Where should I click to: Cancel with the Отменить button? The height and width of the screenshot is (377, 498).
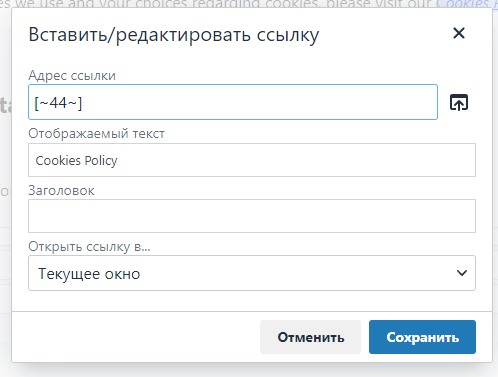(310, 337)
